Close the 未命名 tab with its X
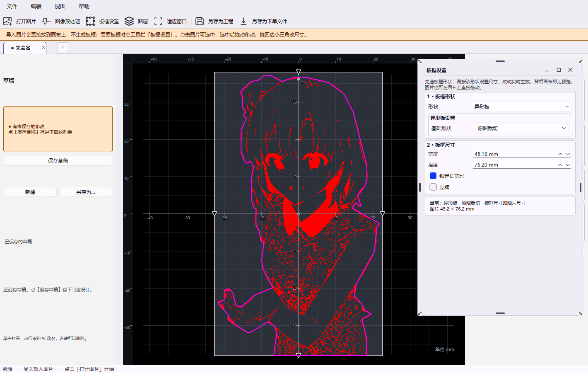This screenshot has width=588, height=373. pyautogui.click(x=43, y=48)
